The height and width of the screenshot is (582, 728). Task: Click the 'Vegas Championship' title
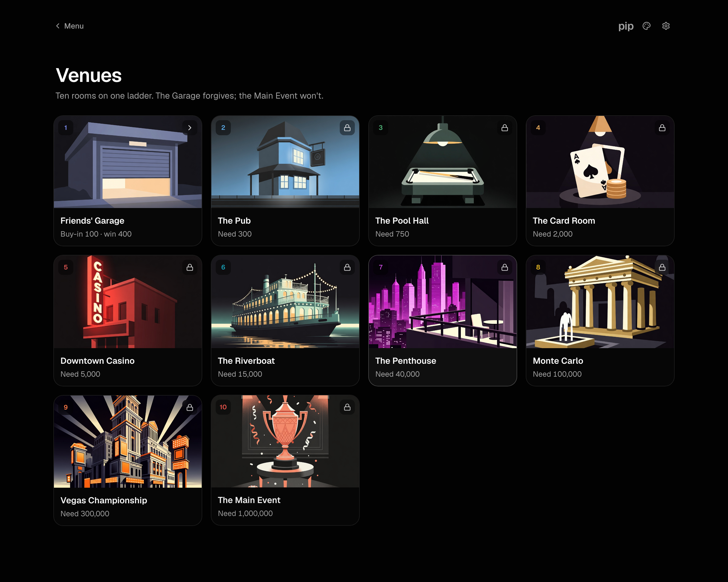104,500
